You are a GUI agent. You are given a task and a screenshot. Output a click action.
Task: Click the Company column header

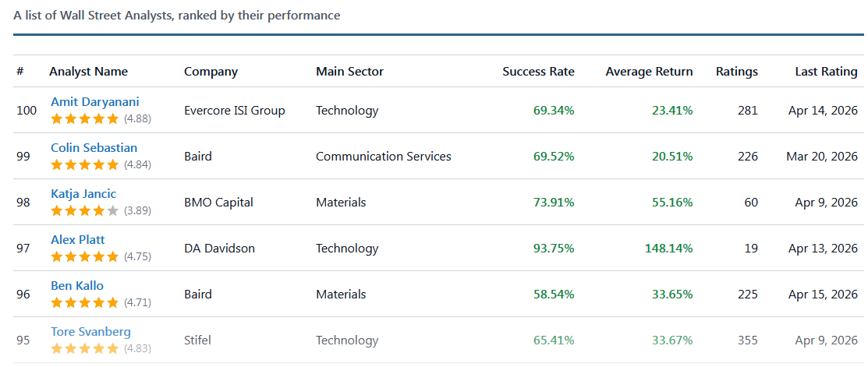coord(211,72)
